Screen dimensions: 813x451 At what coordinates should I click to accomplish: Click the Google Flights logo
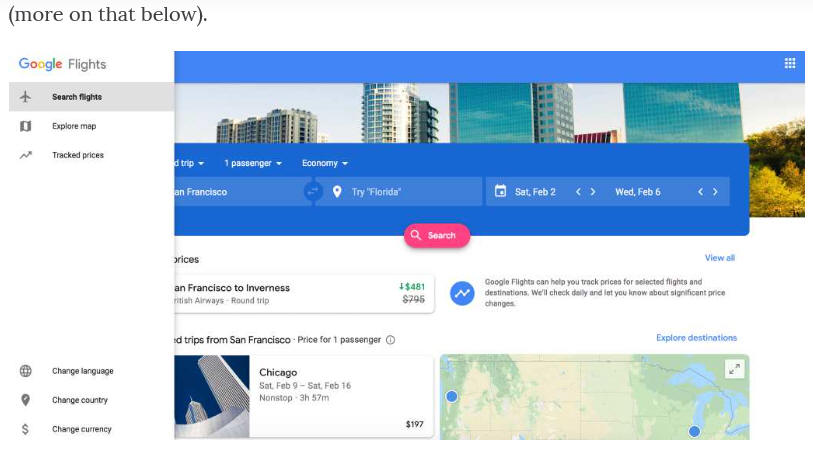pos(63,64)
